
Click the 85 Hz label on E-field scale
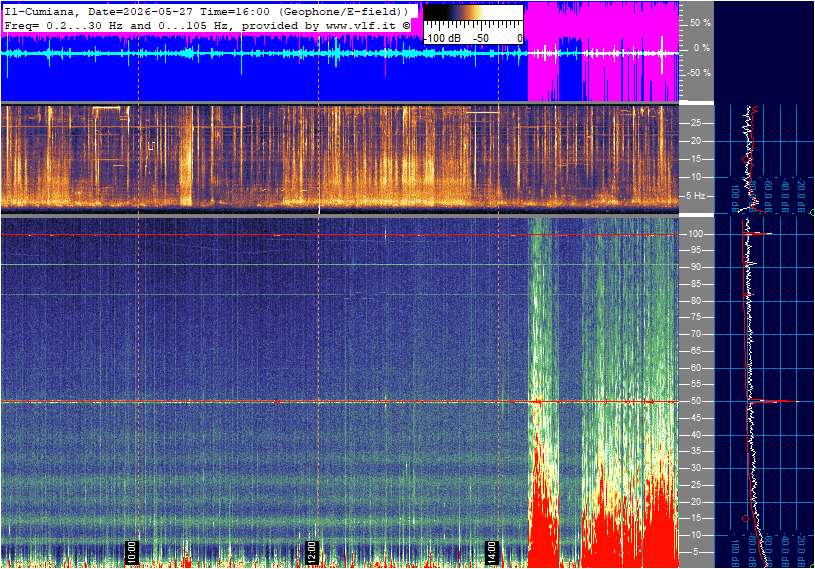[x=695, y=284]
